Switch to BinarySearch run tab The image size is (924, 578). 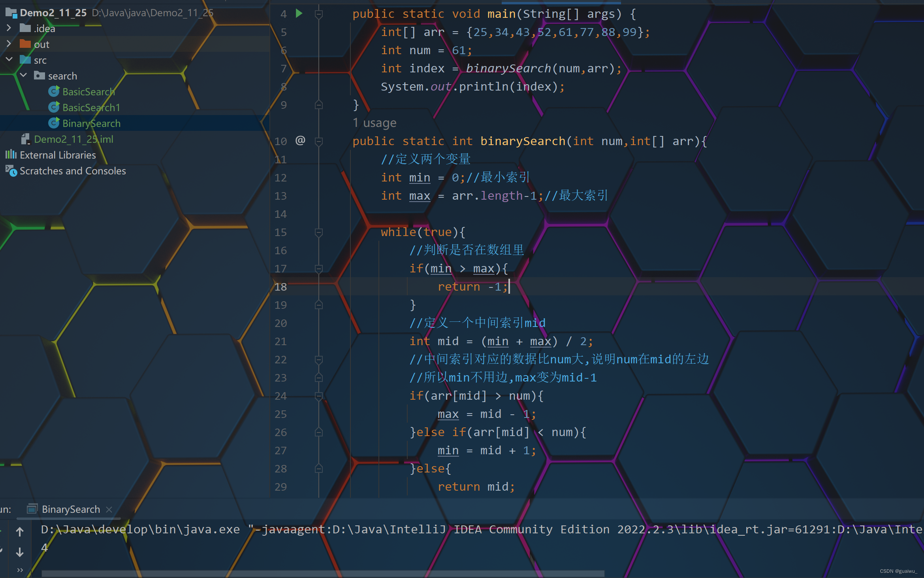pos(71,509)
